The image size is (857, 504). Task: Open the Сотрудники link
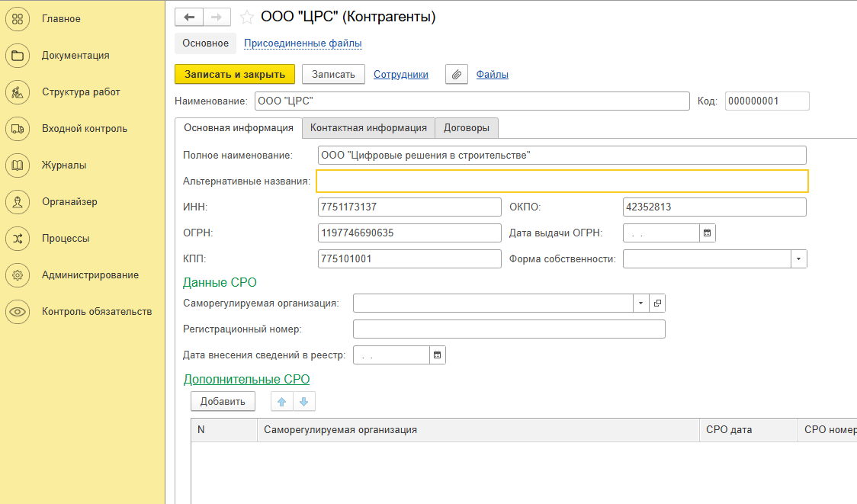click(x=400, y=74)
